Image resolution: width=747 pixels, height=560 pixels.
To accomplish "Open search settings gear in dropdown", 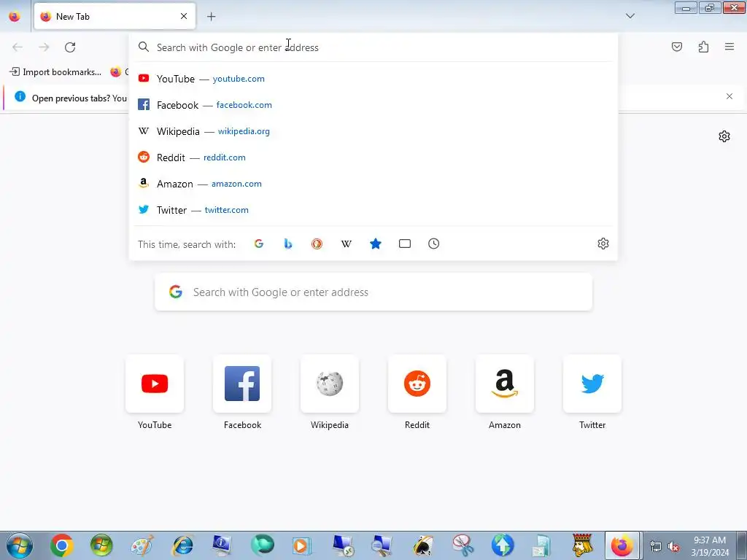I will click(x=603, y=244).
